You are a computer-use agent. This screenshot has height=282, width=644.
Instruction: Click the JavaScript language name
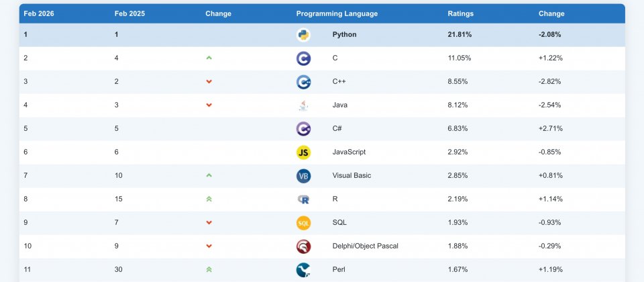tap(349, 152)
